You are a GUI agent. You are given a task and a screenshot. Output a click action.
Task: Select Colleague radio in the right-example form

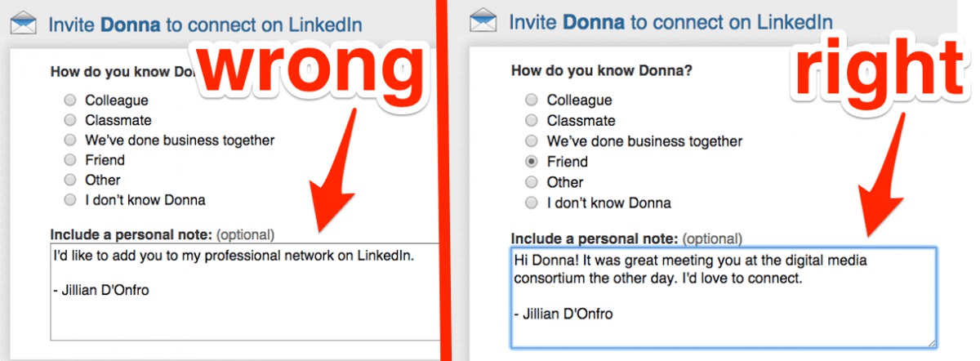click(532, 100)
